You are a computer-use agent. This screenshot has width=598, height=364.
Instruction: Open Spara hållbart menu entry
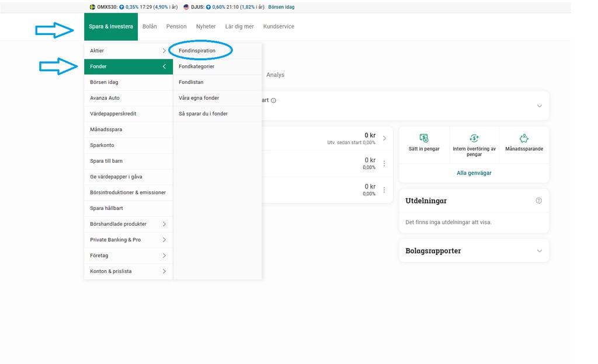[x=128, y=208]
